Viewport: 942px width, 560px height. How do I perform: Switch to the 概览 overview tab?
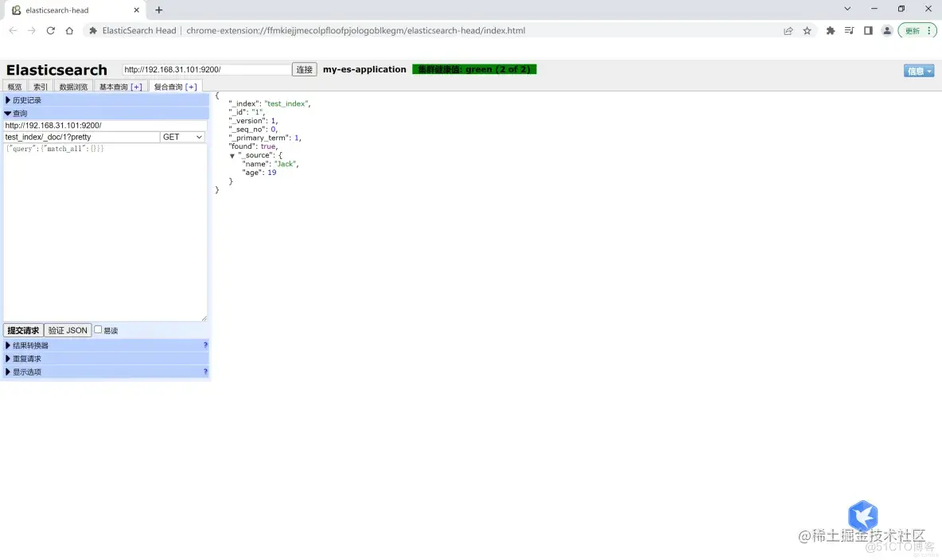click(x=14, y=87)
